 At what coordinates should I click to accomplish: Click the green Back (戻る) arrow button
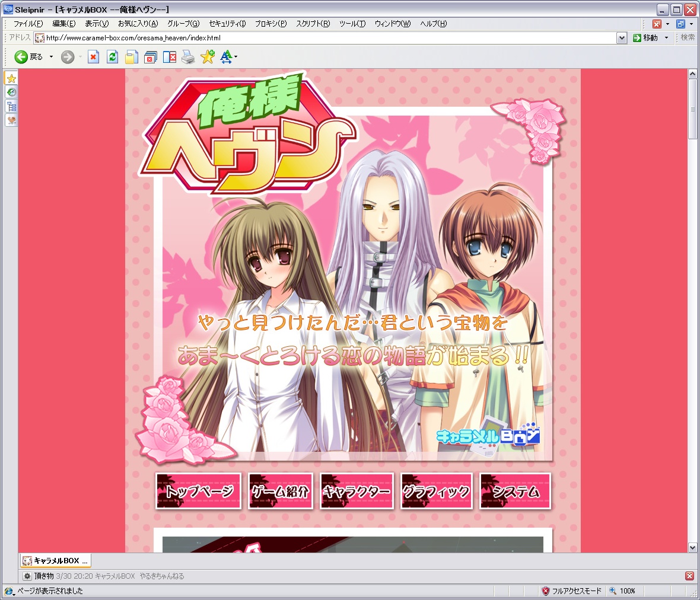pyautogui.click(x=21, y=57)
